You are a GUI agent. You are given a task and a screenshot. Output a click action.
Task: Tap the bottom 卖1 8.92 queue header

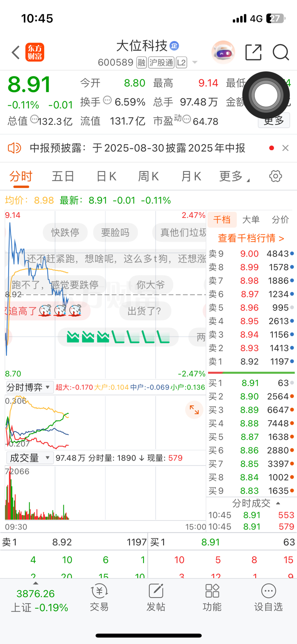tap(74, 542)
